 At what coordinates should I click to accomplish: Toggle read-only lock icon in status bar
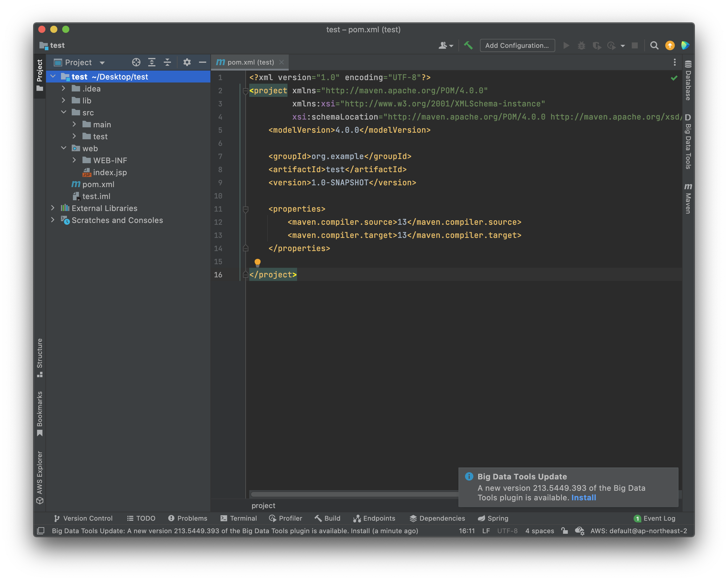[x=564, y=531]
